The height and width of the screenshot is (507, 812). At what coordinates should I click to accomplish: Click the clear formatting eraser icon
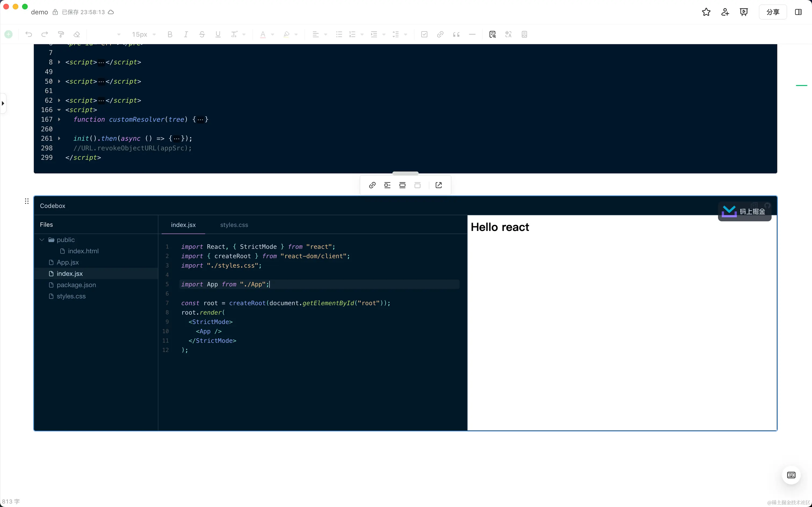point(77,34)
